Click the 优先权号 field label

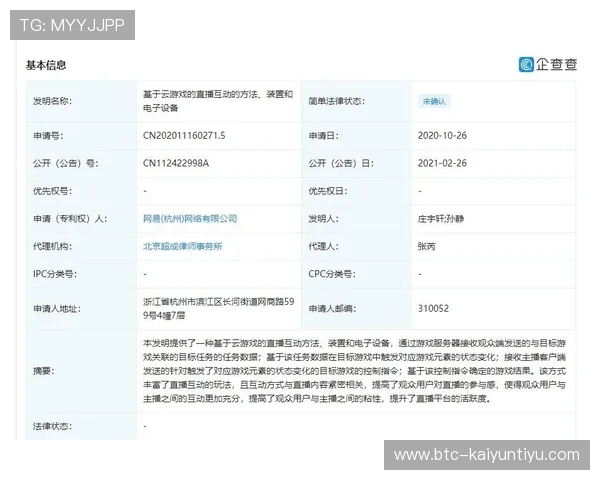coord(52,191)
